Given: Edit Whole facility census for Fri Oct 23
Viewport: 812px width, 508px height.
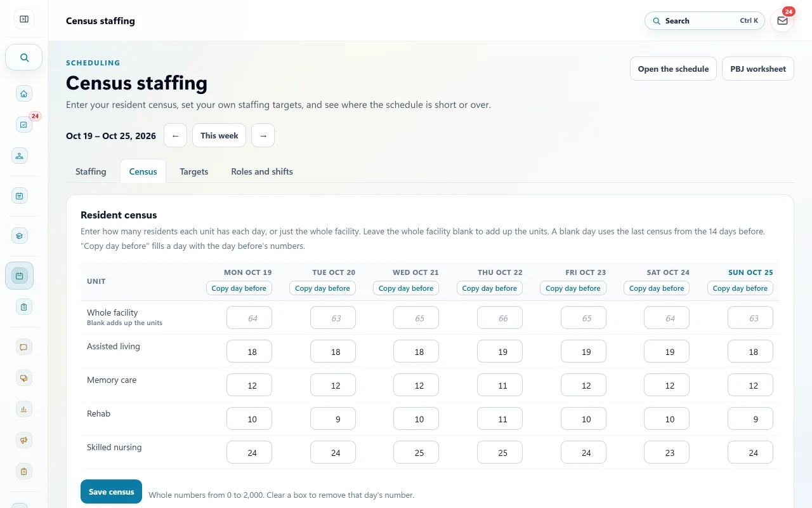Looking at the screenshot, I should point(584,317).
